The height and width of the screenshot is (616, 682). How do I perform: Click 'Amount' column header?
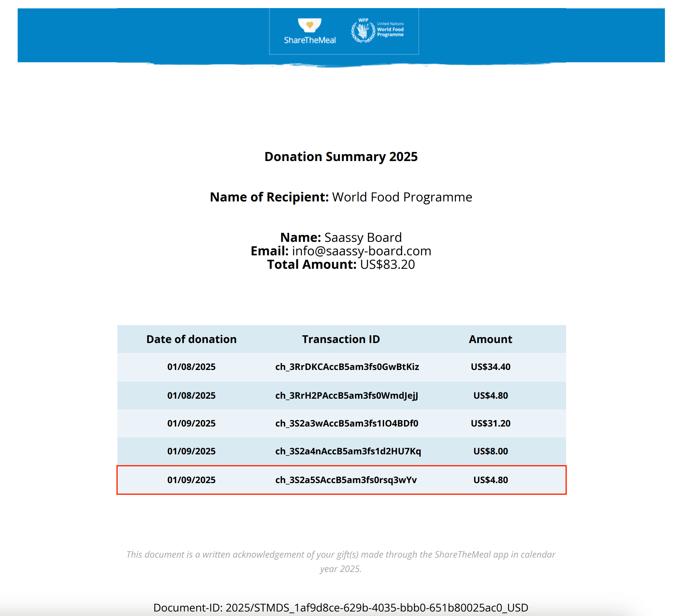click(490, 339)
